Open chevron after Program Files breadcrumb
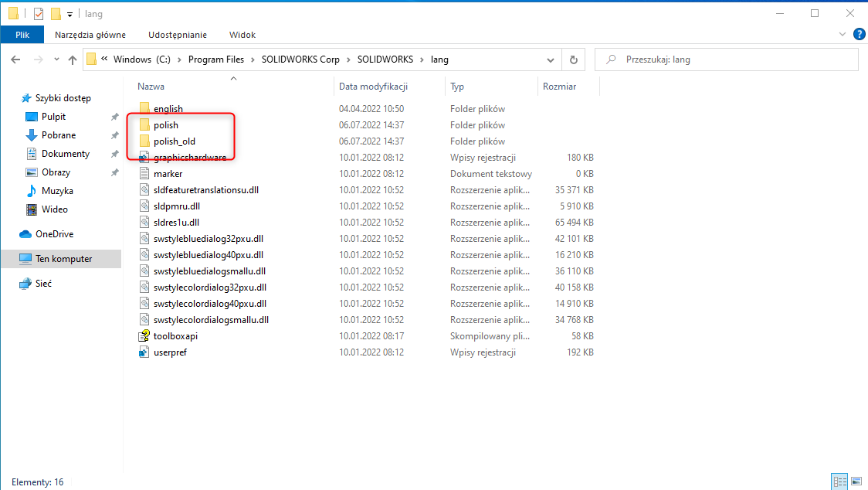The image size is (868, 490). point(253,60)
